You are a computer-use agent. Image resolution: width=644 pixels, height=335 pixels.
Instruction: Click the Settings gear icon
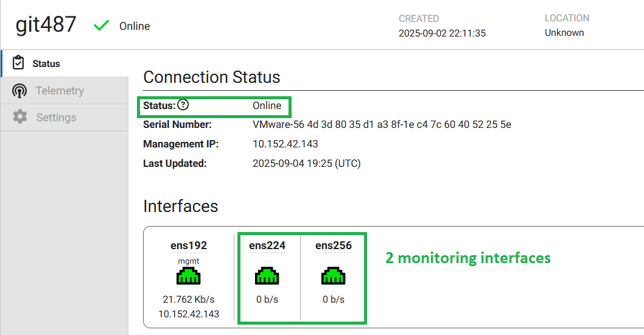pyautogui.click(x=20, y=117)
